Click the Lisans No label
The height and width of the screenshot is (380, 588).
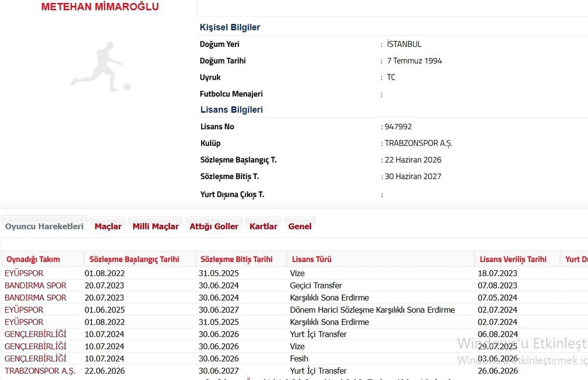[x=217, y=127]
